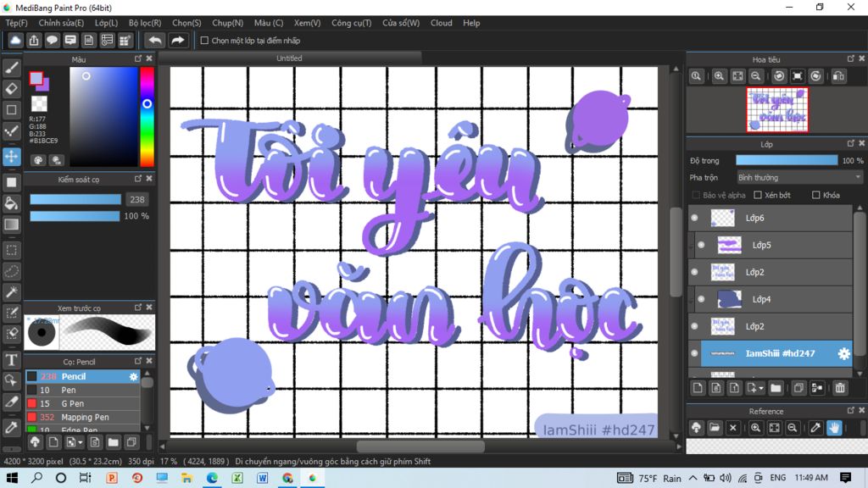Open gear settings for Pencil brush
The height and width of the screenshot is (488, 868).
pyautogui.click(x=133, y=376)
